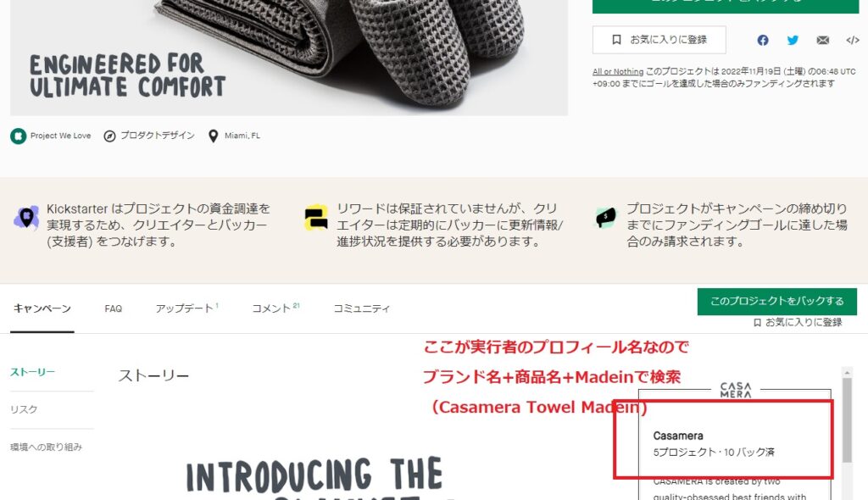Click the Miami, FL location pin
This screenshot has width=868, height=500.
[213, 136]
